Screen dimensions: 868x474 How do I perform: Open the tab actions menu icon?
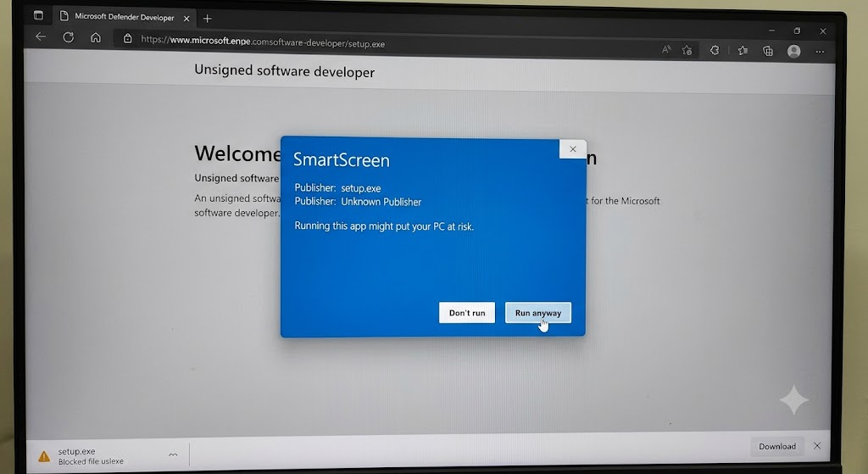tap(38, 15)
